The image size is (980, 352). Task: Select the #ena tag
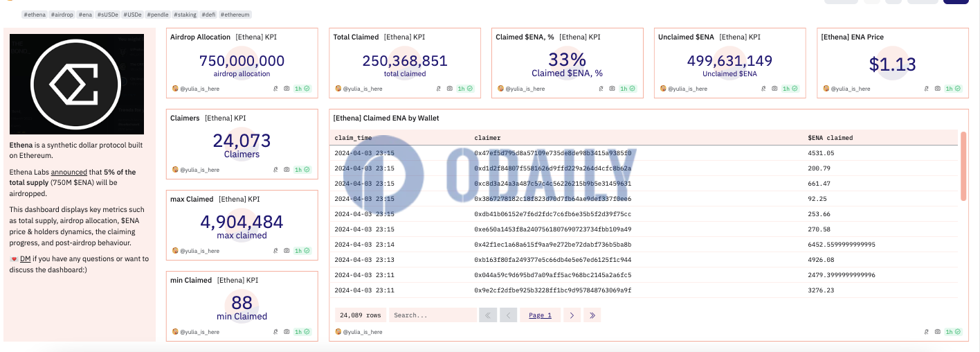tap(85, 14)
